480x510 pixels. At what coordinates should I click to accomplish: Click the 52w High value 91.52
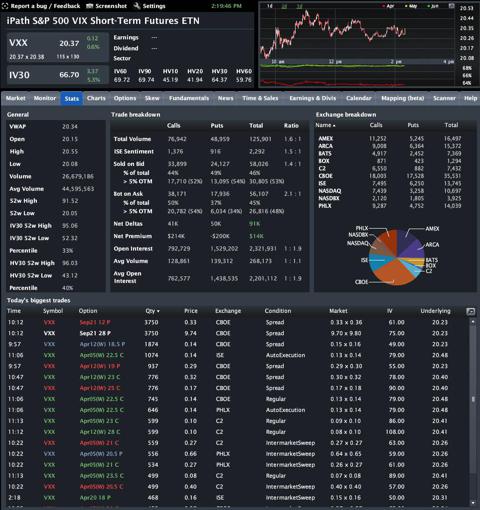(70, 201)
